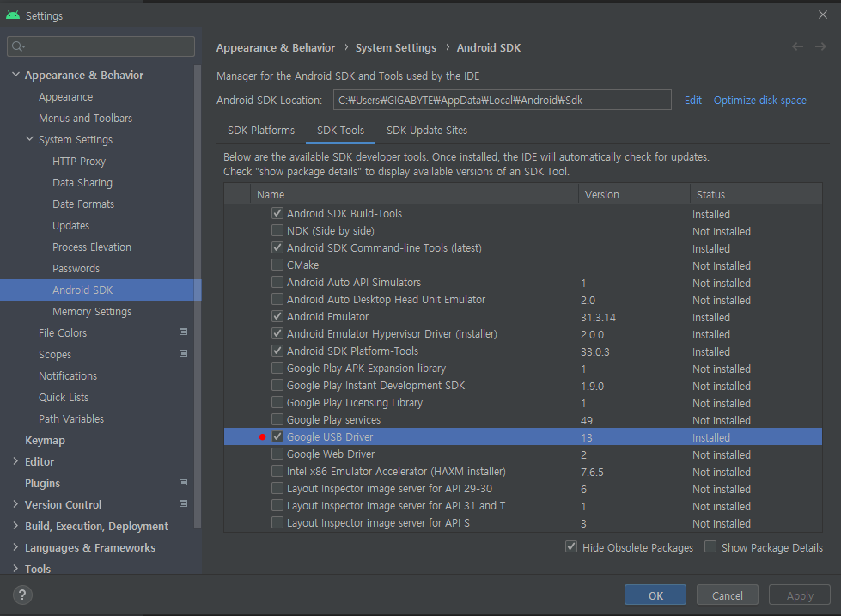This screenshot has width=841, height=616.
Task: Sort table by Version column header
Action: 634,194
